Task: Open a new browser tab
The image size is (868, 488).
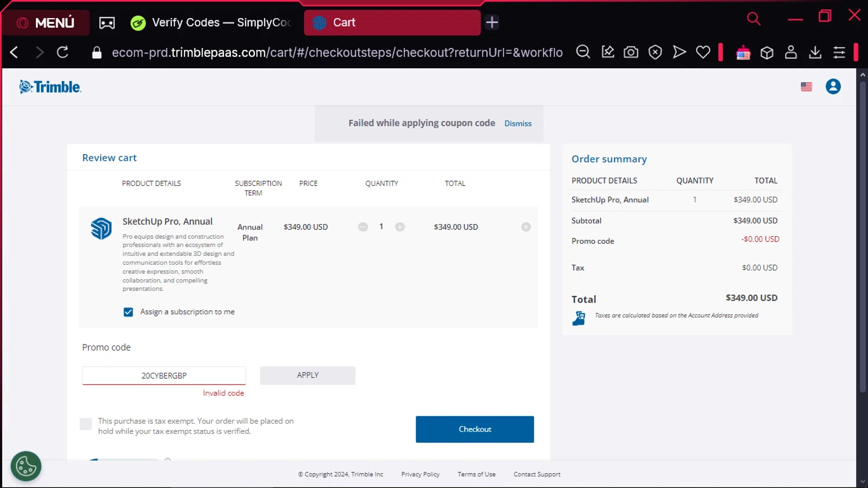Action: coord(492,23)
